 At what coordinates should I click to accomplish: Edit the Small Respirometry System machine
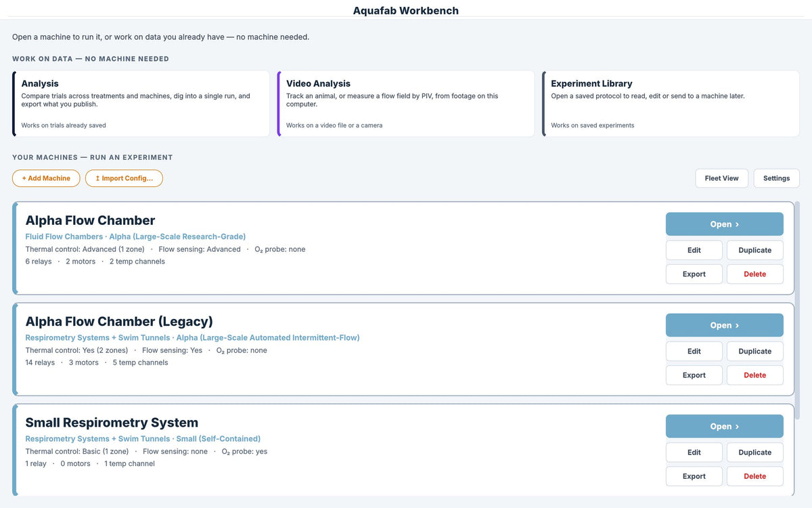[694, 452]
